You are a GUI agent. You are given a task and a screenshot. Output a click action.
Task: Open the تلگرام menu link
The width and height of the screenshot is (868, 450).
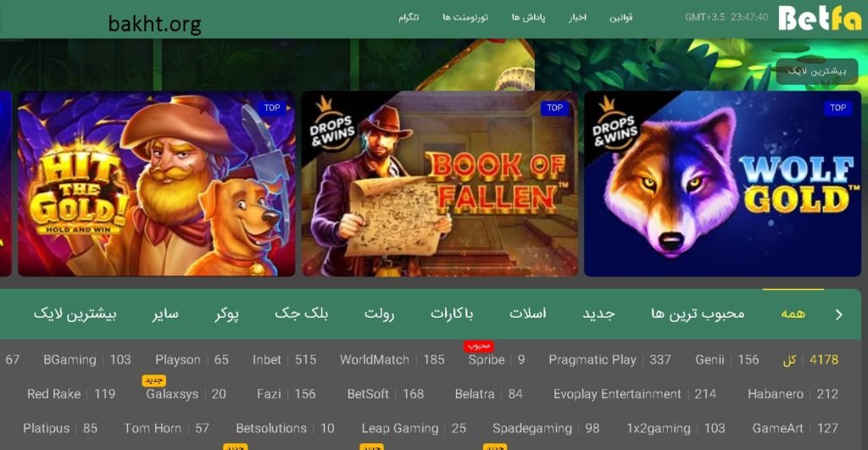coord(409,17)
